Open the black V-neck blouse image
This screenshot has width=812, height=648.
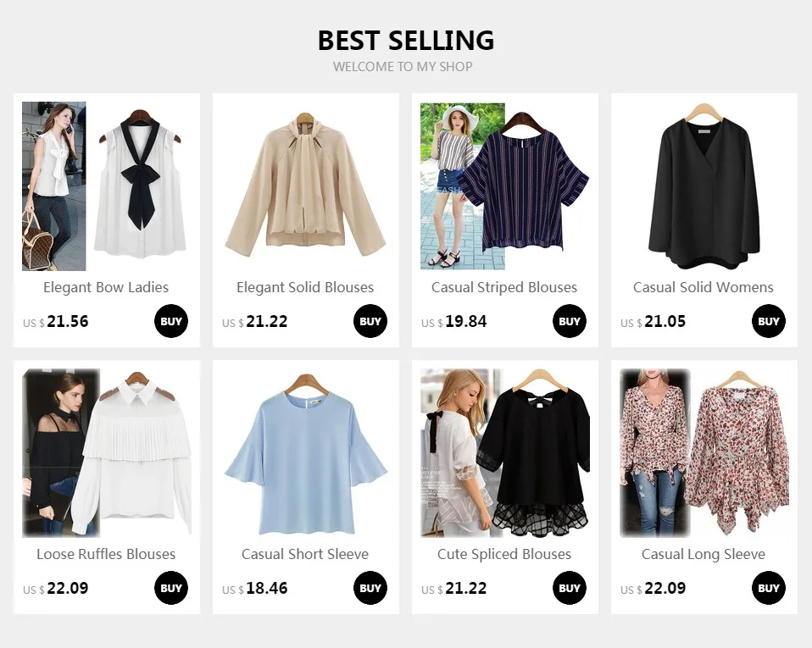click(704, 186)
